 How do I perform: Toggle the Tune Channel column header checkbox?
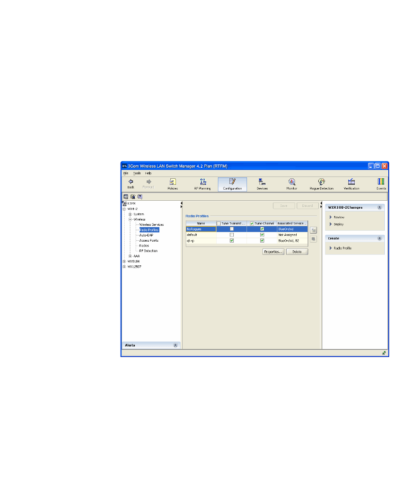point(252,224)
